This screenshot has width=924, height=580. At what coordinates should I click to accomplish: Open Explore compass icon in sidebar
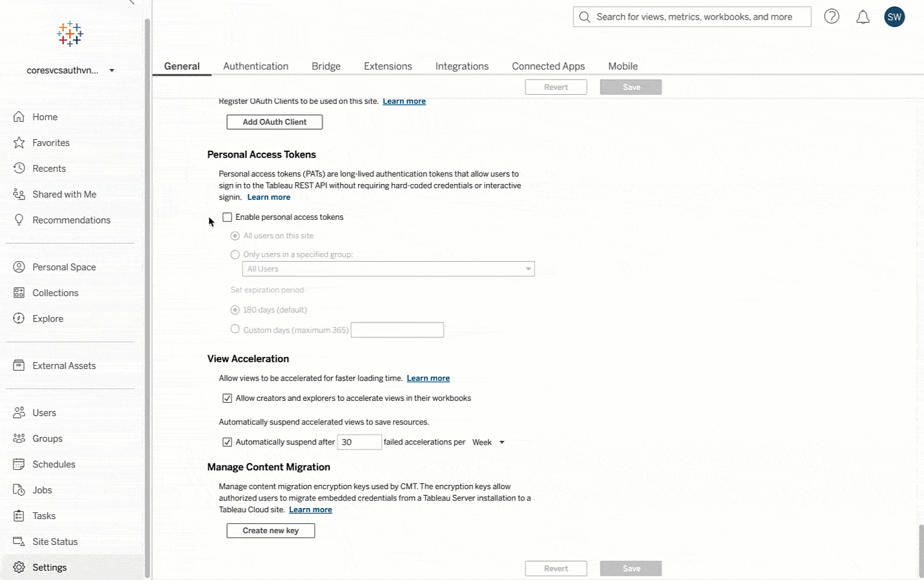pyautogui.click(x=19, y=318)
